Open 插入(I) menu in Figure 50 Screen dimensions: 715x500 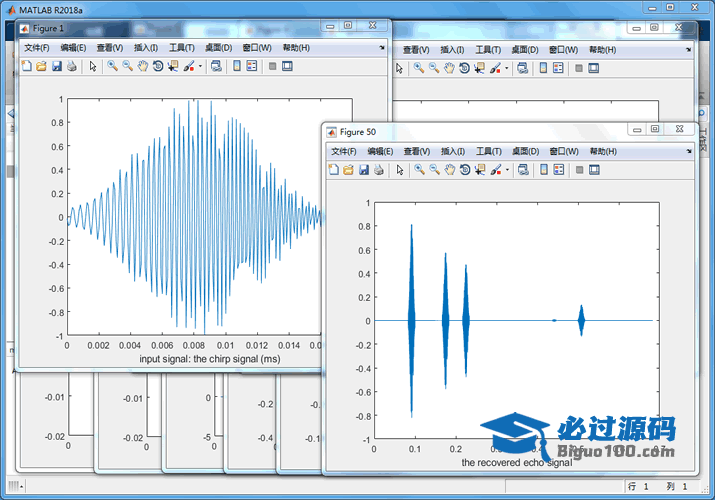(x=453, y=151)
